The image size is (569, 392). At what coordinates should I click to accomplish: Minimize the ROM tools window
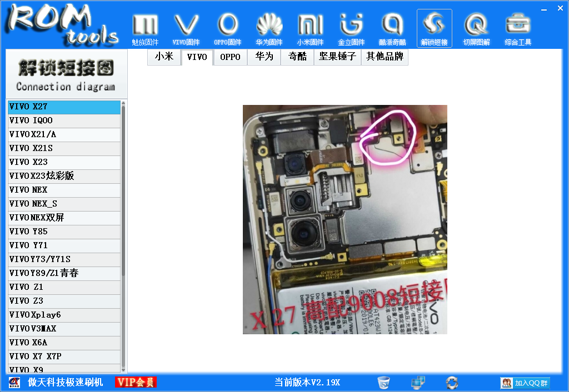click(x=544, y=9)
